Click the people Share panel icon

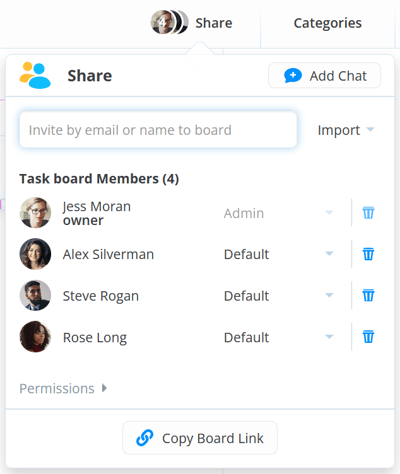pyautogui.click(x=35, y=76)
